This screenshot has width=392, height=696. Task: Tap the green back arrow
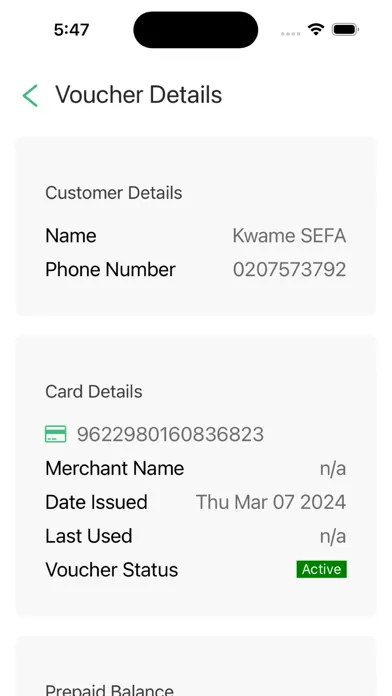[x=30, y=95]
